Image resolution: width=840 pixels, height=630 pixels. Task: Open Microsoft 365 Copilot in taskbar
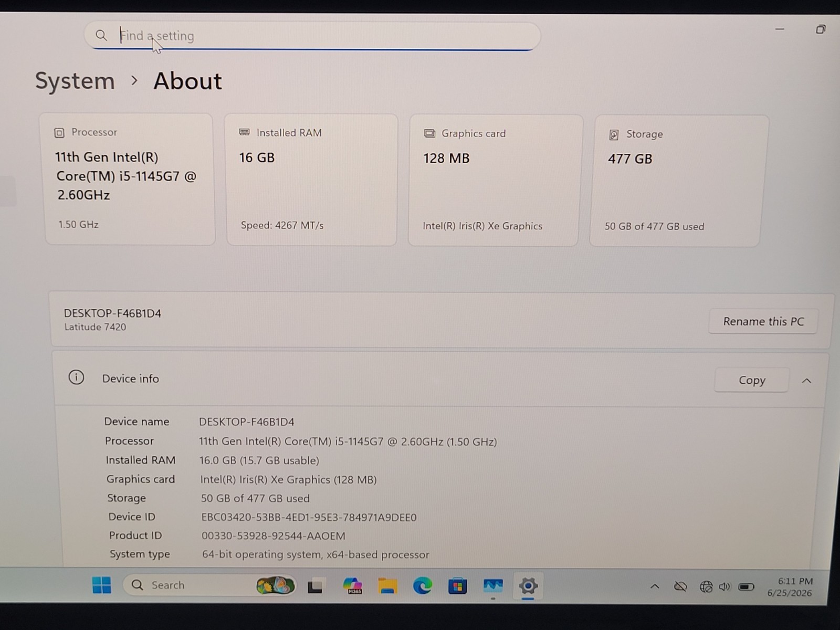(352, 585)
